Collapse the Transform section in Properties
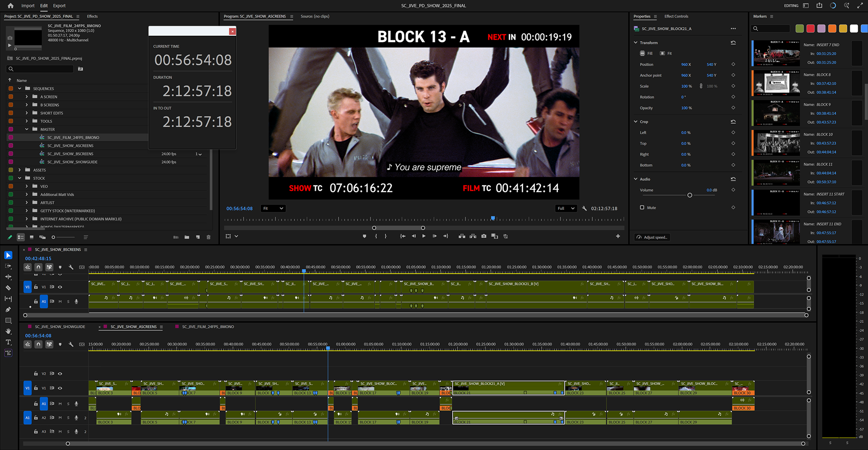The width and height of the screenshot is (868, 450). point(636,43)
